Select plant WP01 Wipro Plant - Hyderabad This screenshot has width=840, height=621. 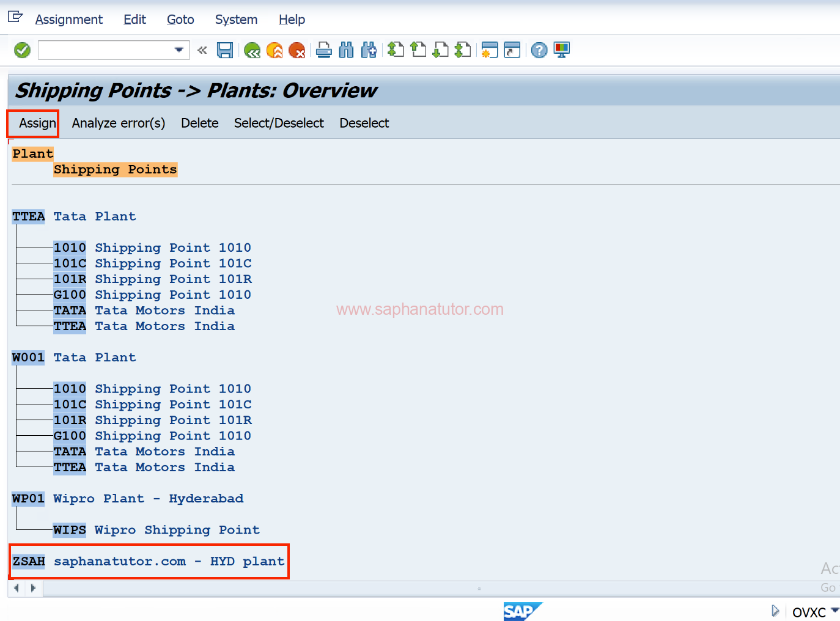[x=128, y=499]
